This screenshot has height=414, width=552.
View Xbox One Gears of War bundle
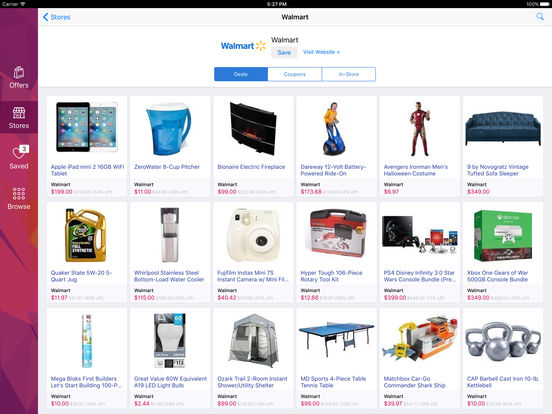point(503,252)
